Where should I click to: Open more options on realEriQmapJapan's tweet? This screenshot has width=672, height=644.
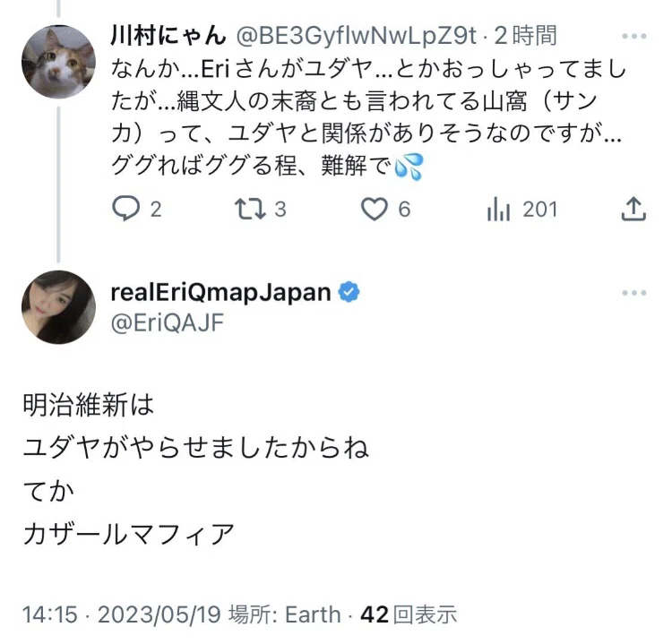coord(633,293)
